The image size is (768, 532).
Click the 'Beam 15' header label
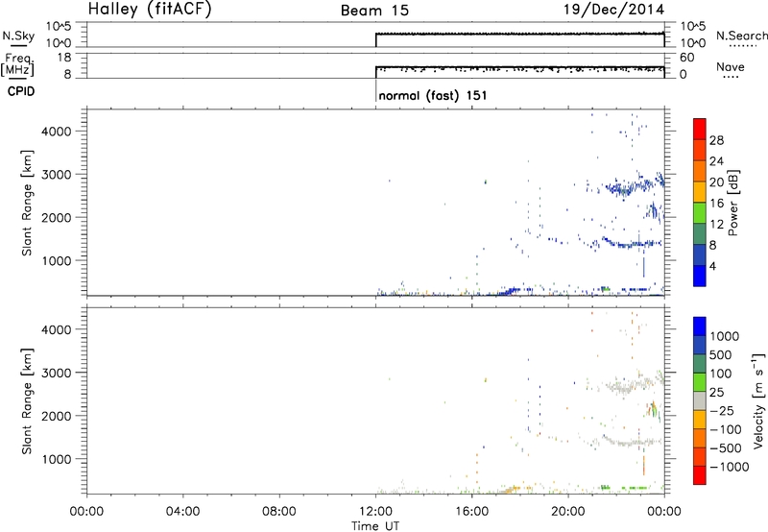(x=374, y=11)
